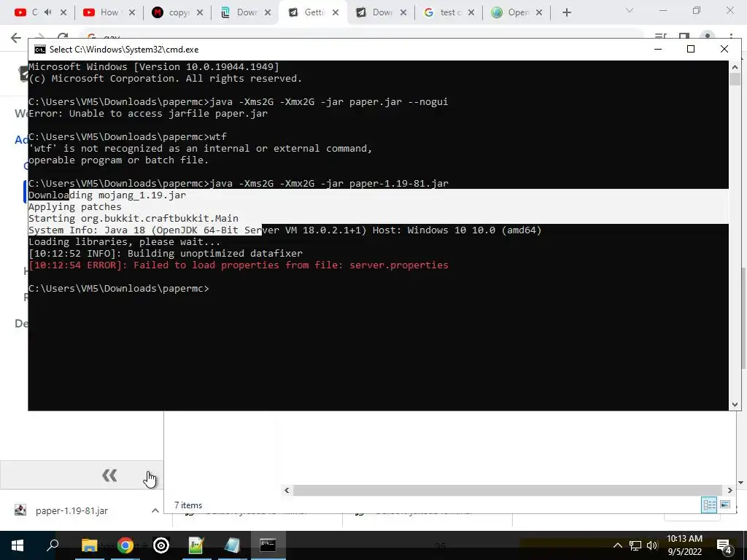This screenshot has height=560, width=747.
Task: Expand paper-1.19-81.jar download options
Action: [x=155, y=510]
